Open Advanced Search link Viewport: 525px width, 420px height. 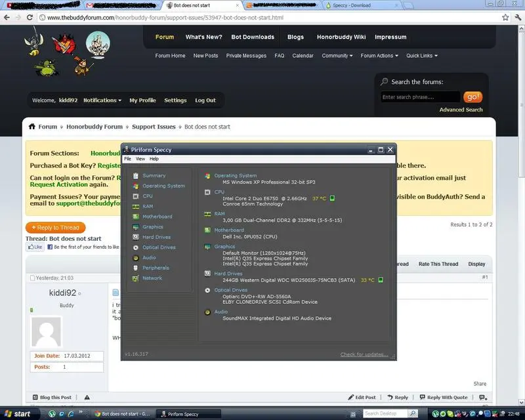pos(461,110)
